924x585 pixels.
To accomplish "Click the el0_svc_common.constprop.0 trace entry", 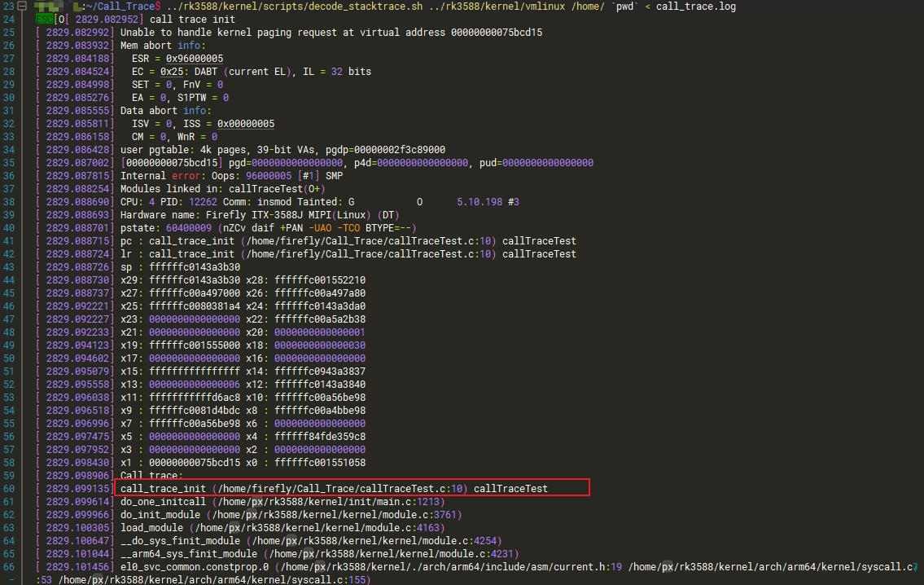I will 195,567.
